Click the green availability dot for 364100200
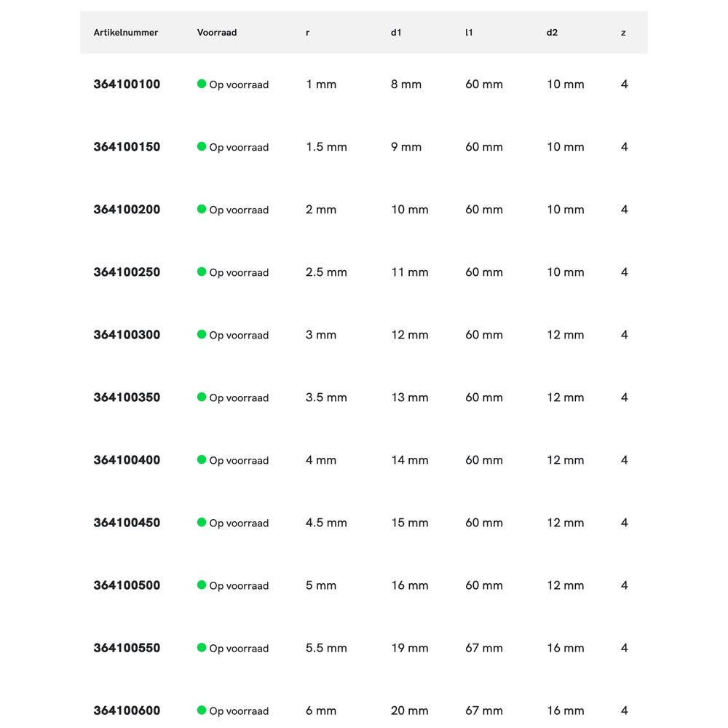 (x=202, y=209)
